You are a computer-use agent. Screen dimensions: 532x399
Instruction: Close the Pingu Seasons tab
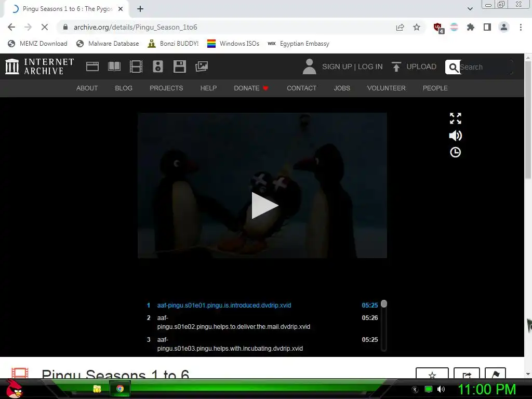tap(121, 9)
